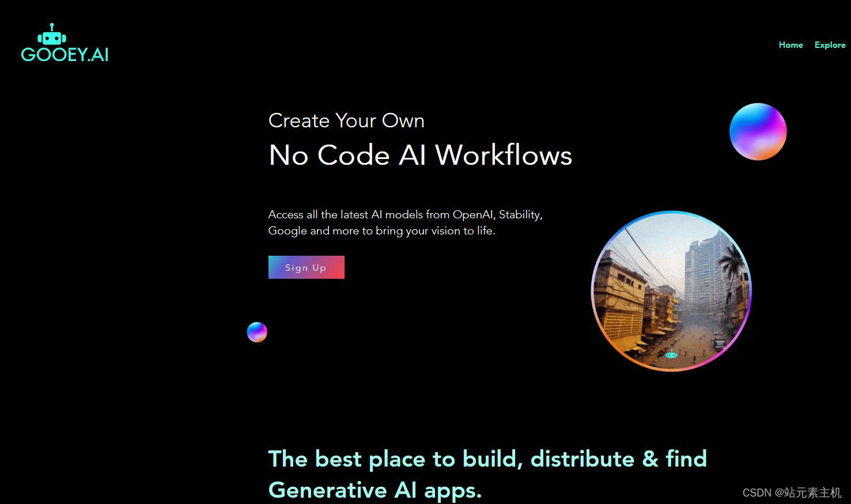Click 'Access all the latest AI models' paragraph
This screenshot has height=504, width=851.
coord(405,222)
